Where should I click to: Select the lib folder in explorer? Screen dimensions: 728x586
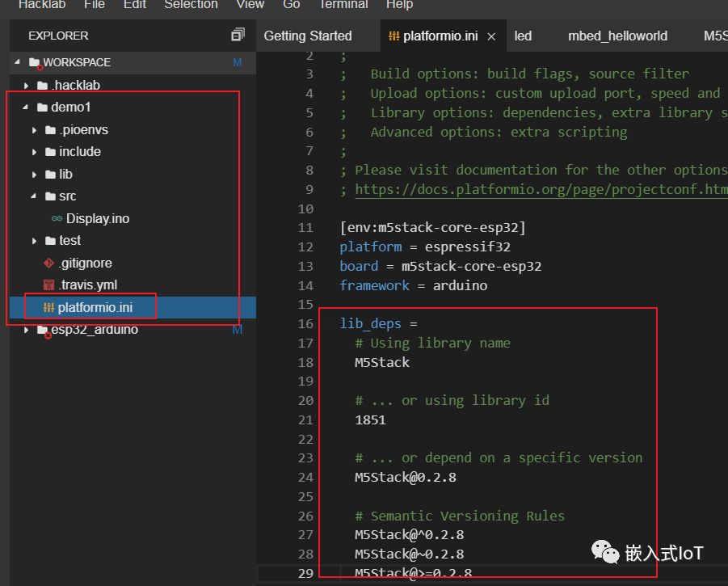(x=65, y=174)
